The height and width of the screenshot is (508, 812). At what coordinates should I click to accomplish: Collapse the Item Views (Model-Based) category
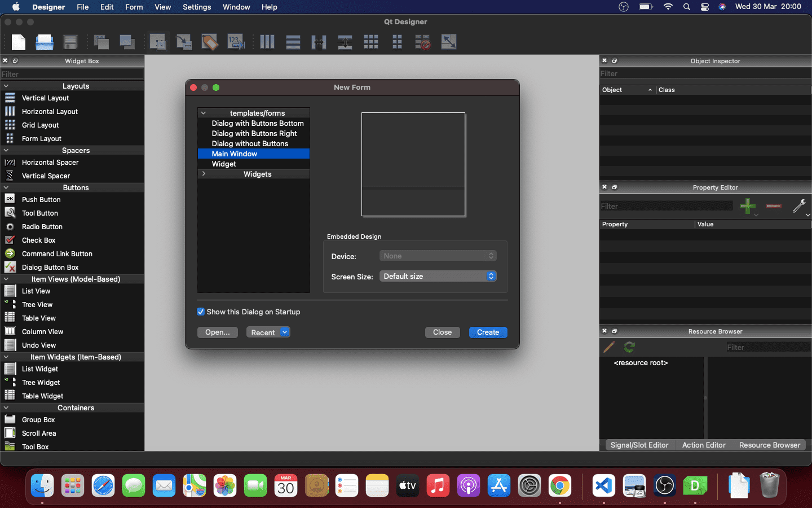click(6, 279)
